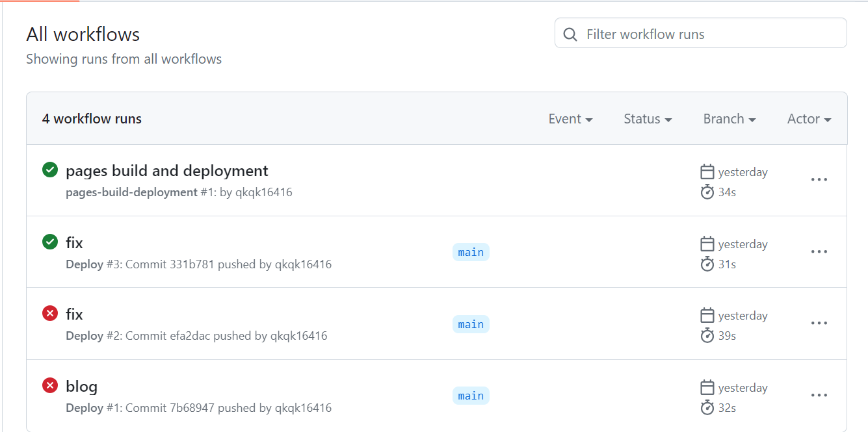The height and width of the screenshot is (432, 868).
Task: Click the green success icon for pages build
Action: [50, 170]
